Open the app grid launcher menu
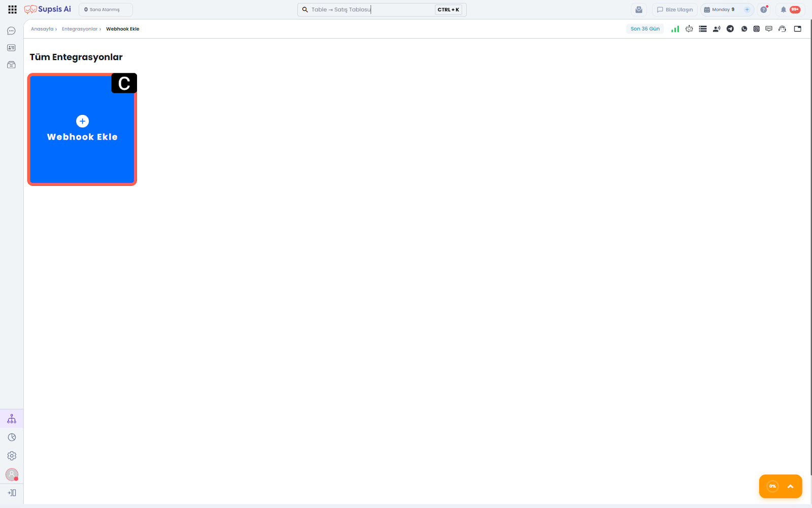The image size is (812, 508). pyautogui.click(x=12, y=10)
